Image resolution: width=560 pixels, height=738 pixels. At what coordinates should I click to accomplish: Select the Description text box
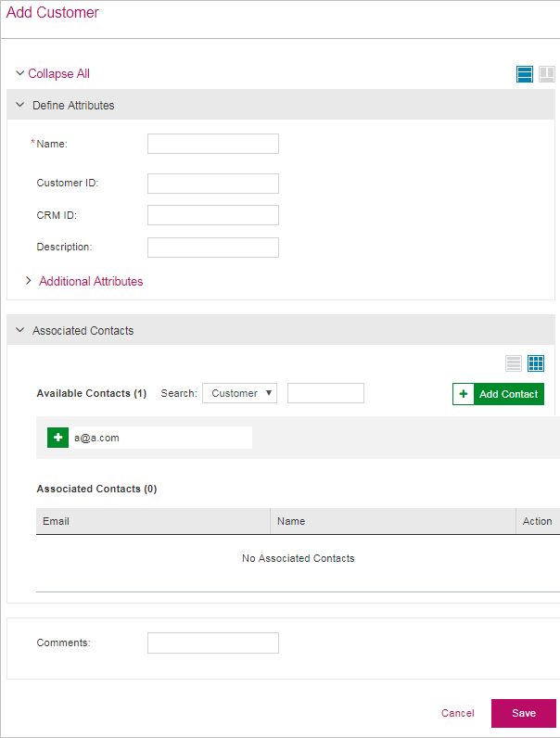pos(212,248)
